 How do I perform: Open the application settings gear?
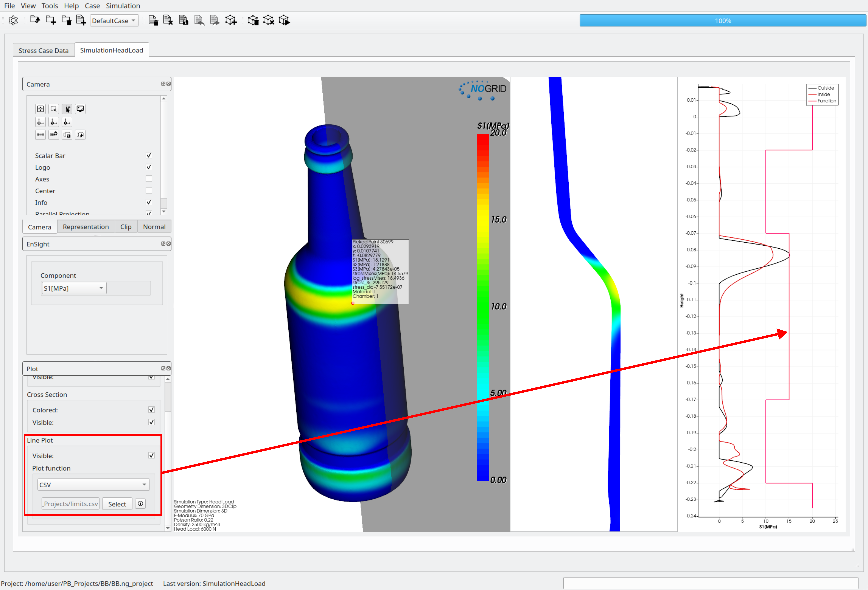point(13,20)
